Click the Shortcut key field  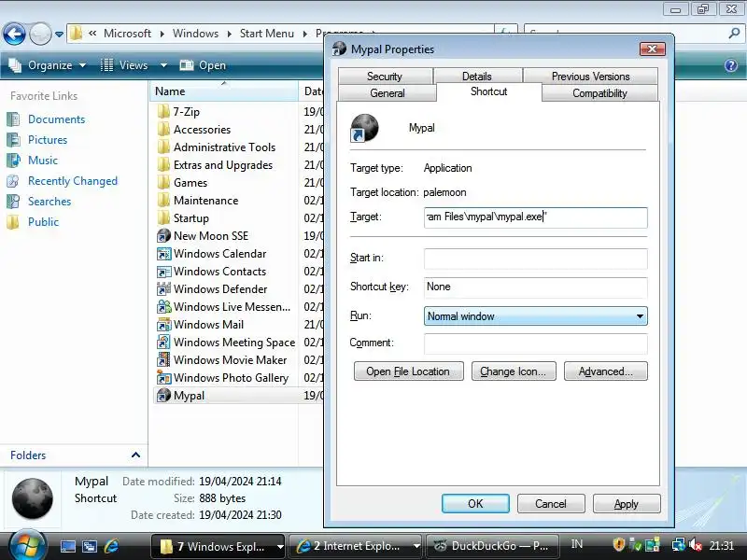[x=535, y=287]
